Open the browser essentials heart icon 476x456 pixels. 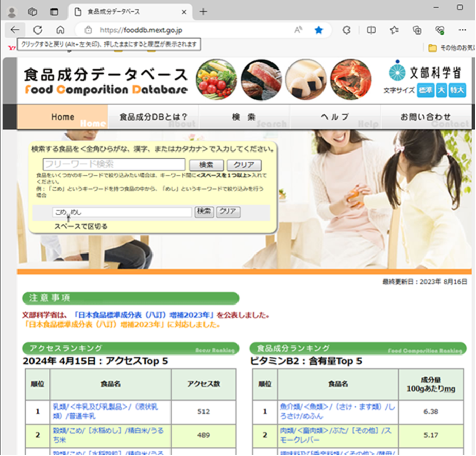point(439,30)
